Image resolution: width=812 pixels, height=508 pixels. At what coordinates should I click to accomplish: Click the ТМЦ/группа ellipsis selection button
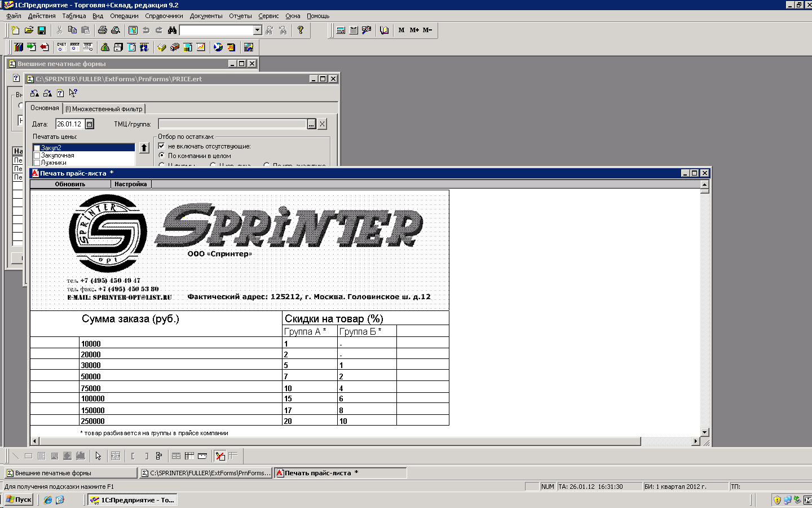311,124
